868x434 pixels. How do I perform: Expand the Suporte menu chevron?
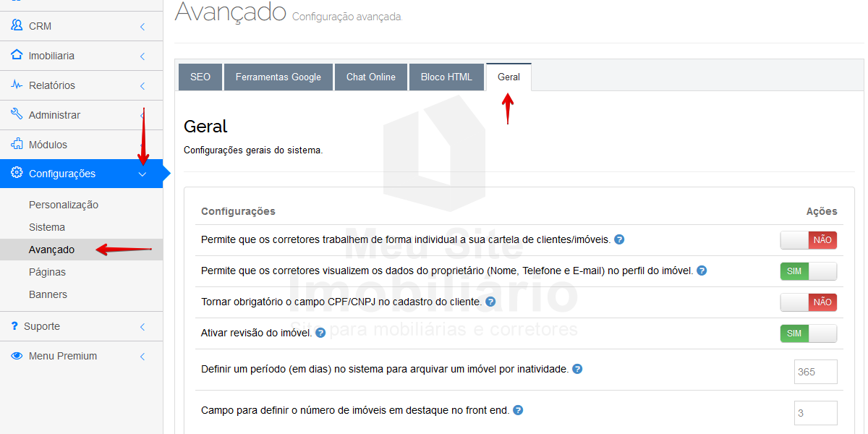142,327
